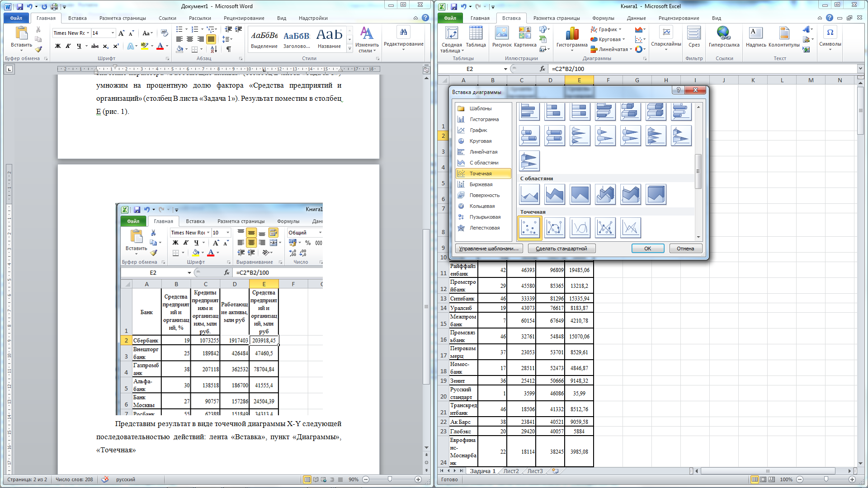868x488 pixels.
Task: Open График chart dropdown in ribbon
Action: (x=606, y=29)
